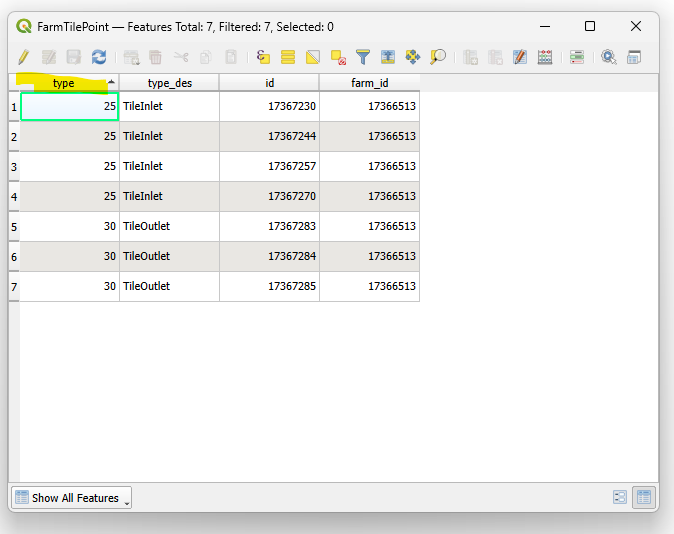Click move selection to top icon
Image resolution: width=674 pixels, height=534 pixels.
pos(388,57)
